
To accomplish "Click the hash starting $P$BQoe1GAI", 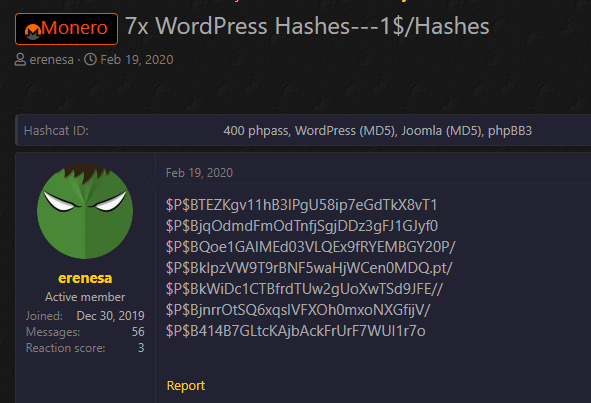I will [311, 247].
